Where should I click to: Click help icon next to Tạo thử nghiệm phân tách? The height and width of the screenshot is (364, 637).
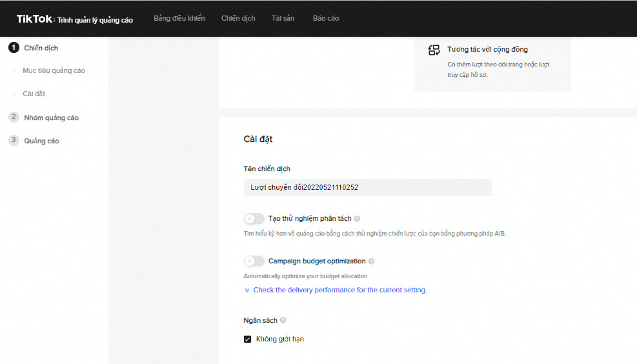(x=357, y=219)
